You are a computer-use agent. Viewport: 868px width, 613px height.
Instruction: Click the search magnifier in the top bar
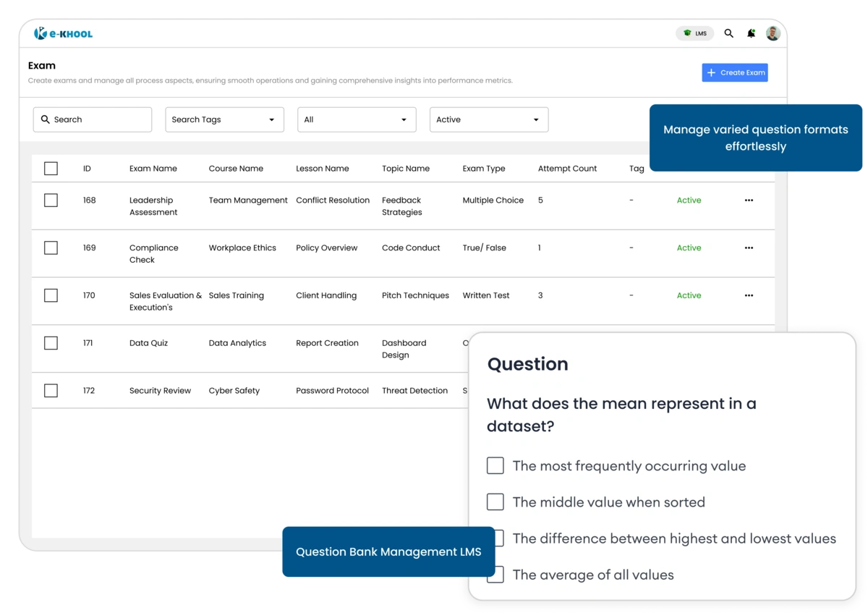[x=728, y=33]
